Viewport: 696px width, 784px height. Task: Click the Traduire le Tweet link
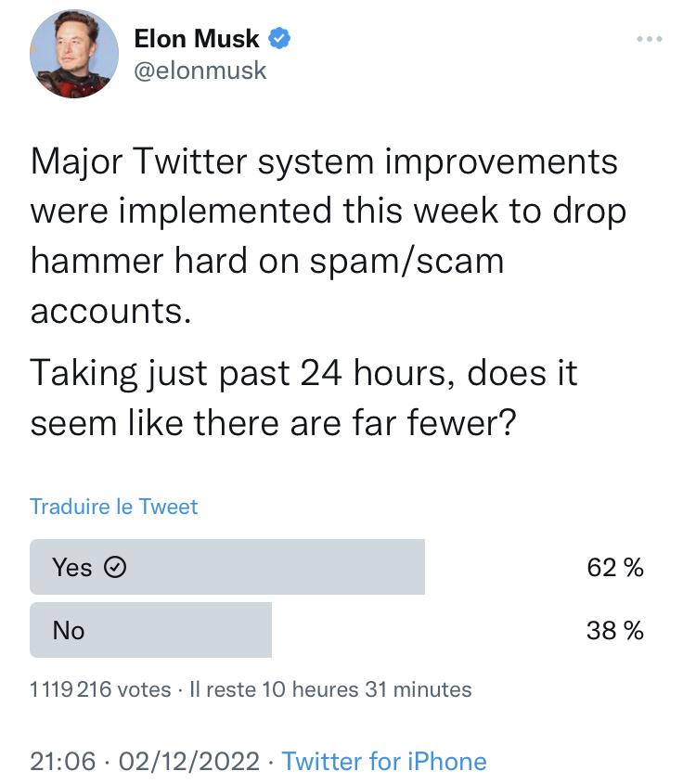click(114, 507)
